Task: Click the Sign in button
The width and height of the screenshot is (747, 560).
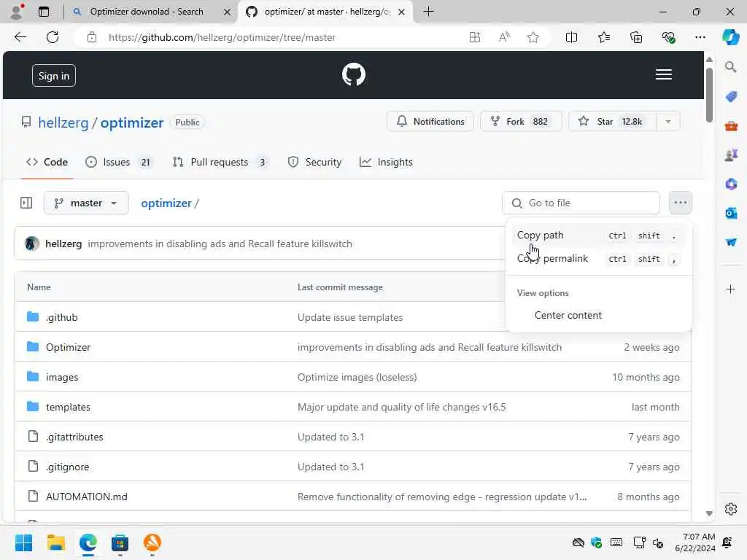Action: 54,76
